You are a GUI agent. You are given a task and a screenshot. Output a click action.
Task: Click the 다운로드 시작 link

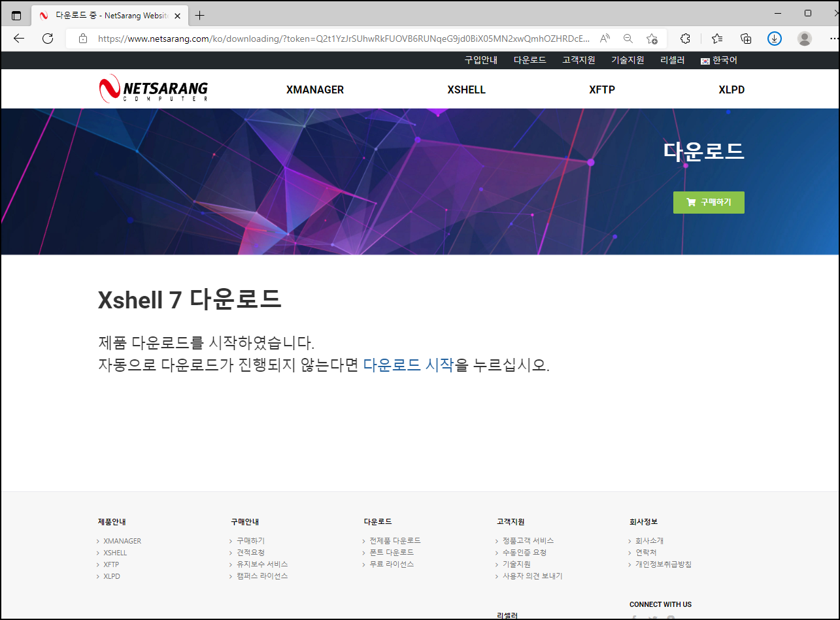[x=408, y=365]
